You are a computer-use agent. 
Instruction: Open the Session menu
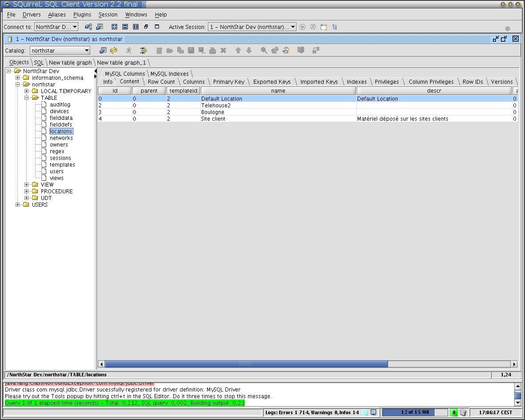pos(108,15)
